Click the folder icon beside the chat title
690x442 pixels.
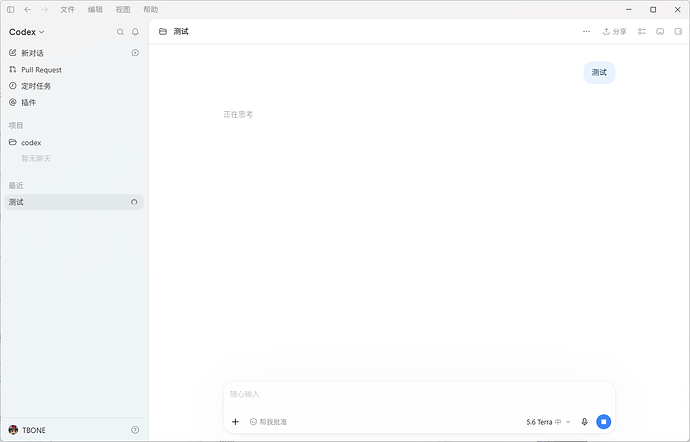point(163,31)
